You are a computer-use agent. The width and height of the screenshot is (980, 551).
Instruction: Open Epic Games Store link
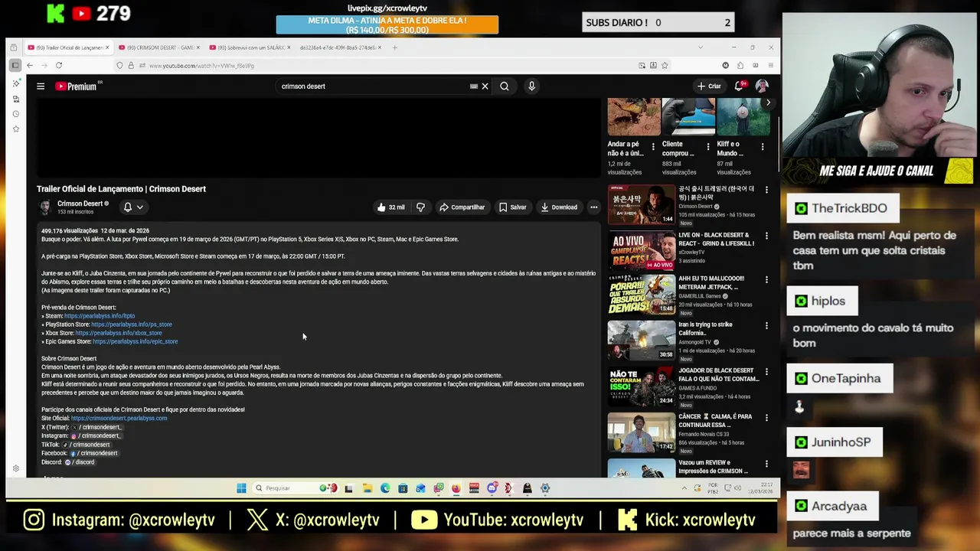point(135,341)
